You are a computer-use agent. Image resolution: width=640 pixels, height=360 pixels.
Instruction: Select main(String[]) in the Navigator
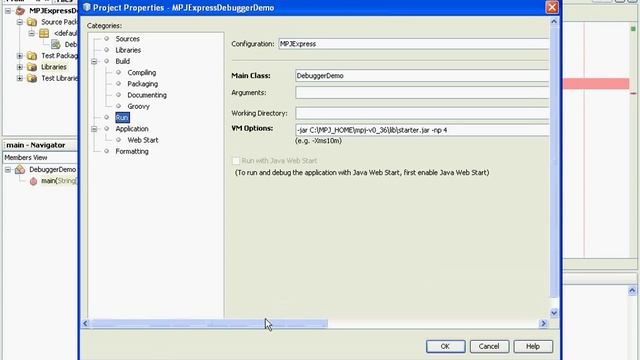59,180
